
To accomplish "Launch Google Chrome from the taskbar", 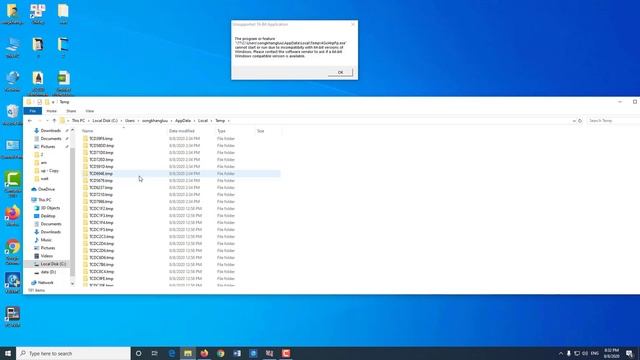I will (x=221, y=353).
